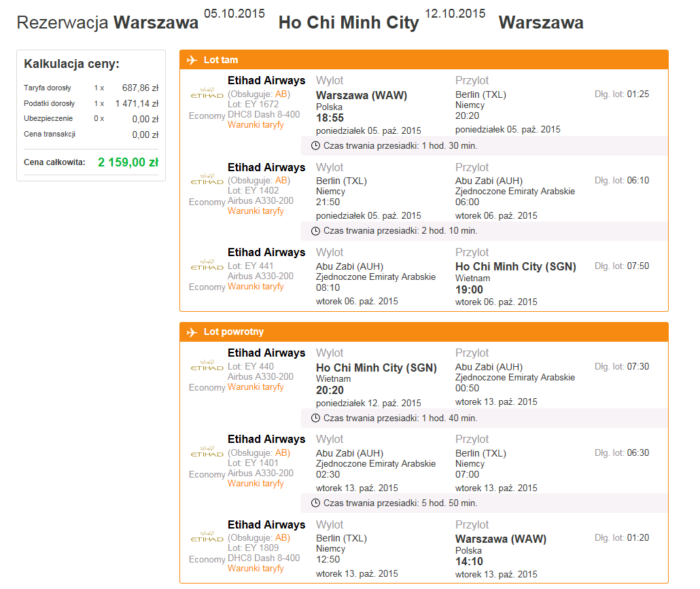Click the clock icon for 5 hod. 50 min. layover
The image size is (700, 589).
pos(315,503)
